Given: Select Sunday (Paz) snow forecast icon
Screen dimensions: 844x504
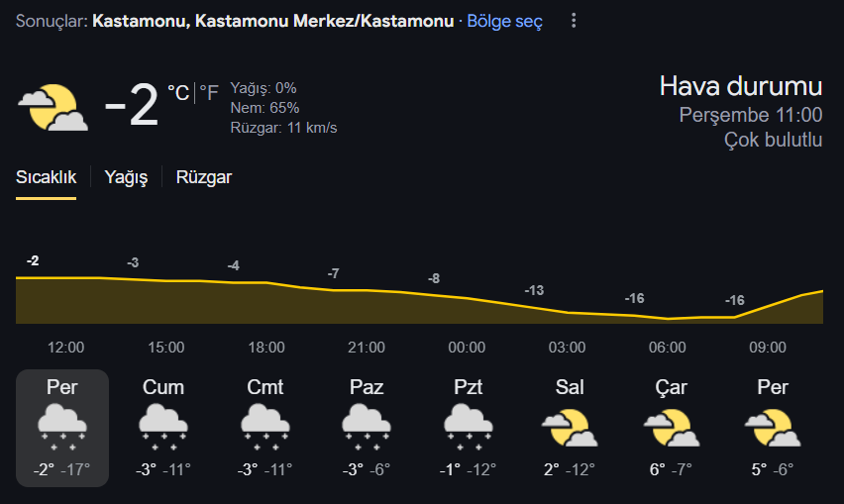Looking at the screenshot, I should click(x=366, y=428).
